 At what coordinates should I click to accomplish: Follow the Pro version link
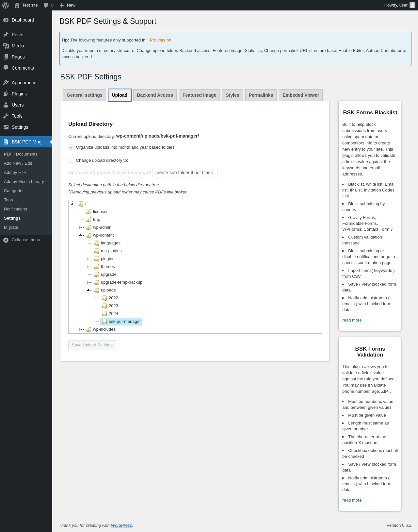(x=160, y=40)
